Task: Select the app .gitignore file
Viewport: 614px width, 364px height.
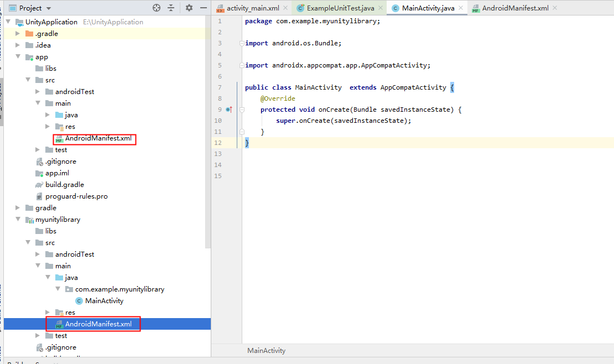Action: pyautogui.click(x=56, y=162)
